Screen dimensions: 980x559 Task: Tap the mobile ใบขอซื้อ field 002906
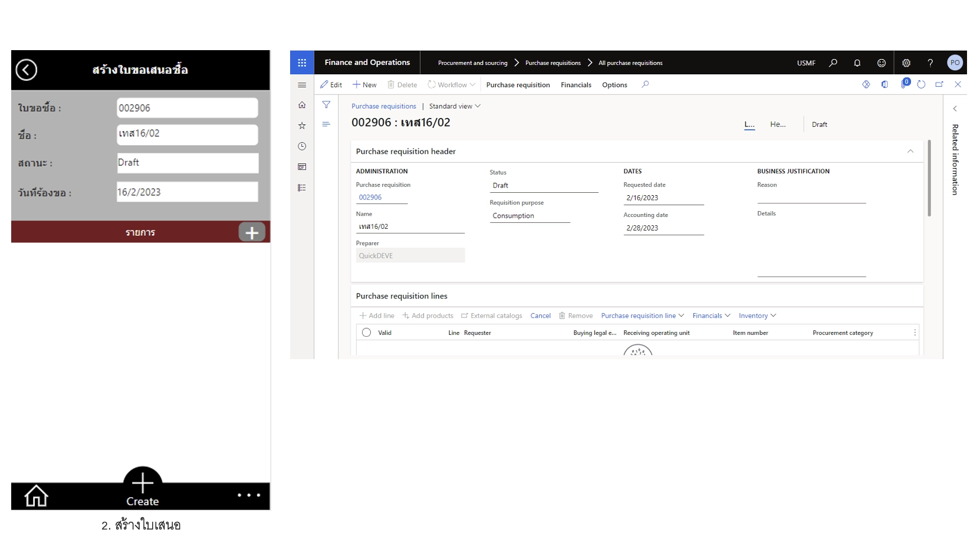click(x=187, y=108)
